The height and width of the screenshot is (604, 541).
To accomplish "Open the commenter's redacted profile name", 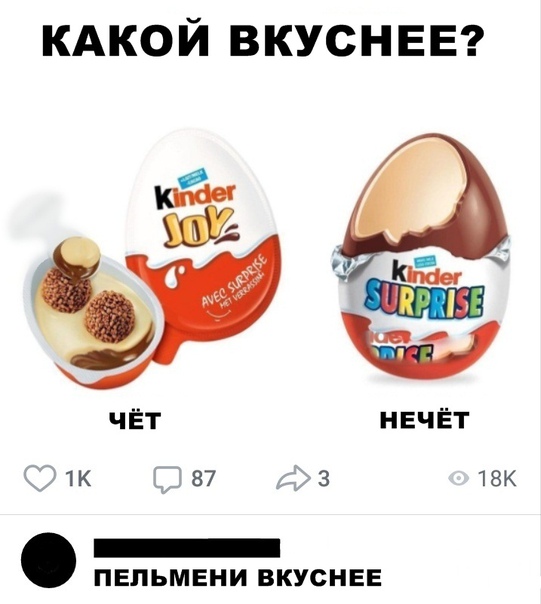I will tap(187, 548).
